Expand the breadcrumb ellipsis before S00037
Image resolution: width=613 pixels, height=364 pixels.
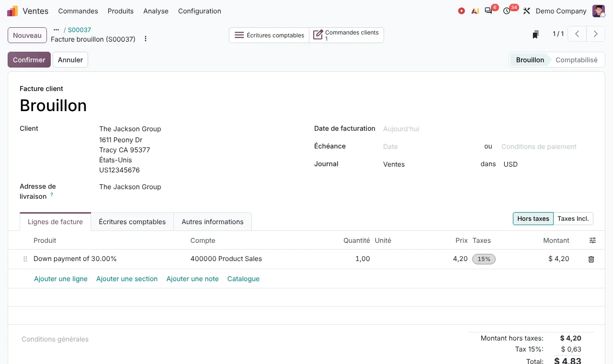(x=56, y=30)
